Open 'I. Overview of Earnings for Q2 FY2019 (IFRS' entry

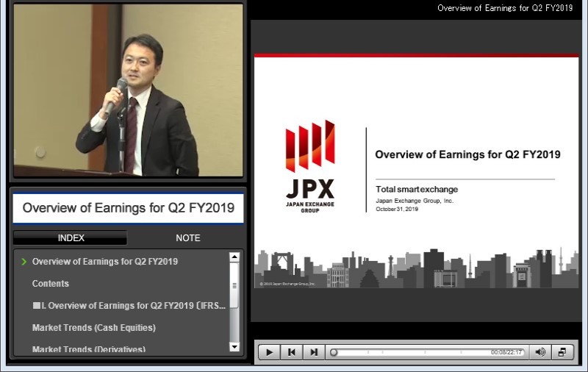(129, 306)
